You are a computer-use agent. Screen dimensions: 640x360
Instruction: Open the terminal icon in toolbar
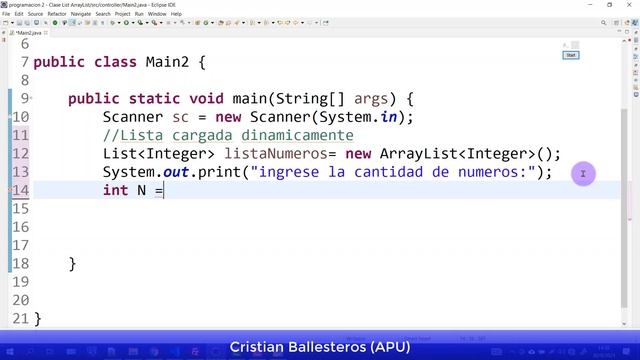36,23
